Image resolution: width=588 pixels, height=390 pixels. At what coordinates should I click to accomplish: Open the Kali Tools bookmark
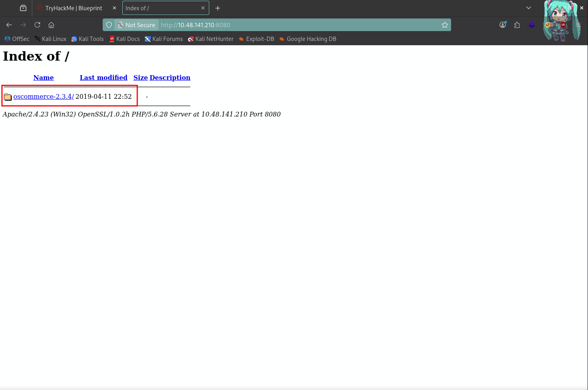tap(87, 39)
